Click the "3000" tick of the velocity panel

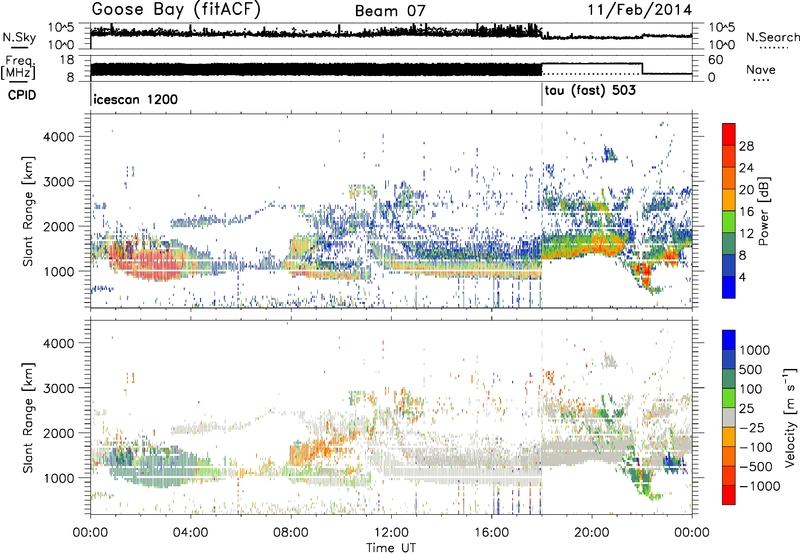pos(59,388)
